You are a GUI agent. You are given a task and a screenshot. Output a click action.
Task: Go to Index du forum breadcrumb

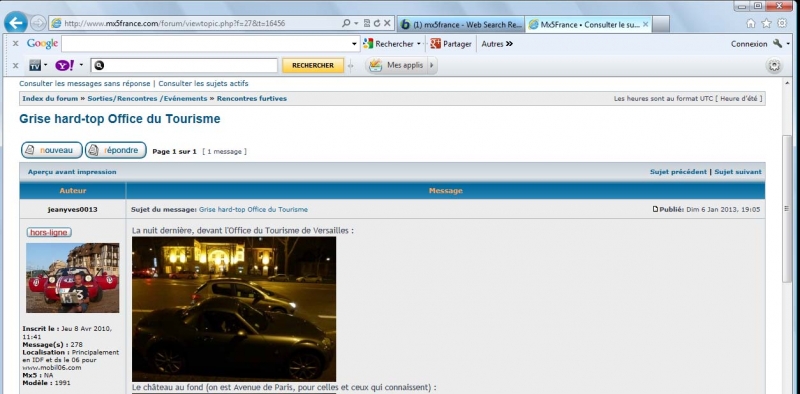click(50, 98)
